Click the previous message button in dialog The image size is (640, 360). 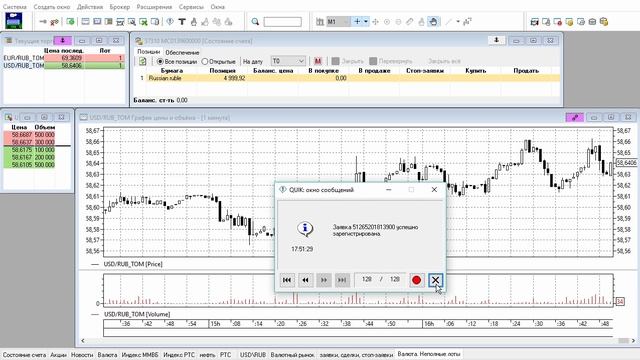coord(305,280)
